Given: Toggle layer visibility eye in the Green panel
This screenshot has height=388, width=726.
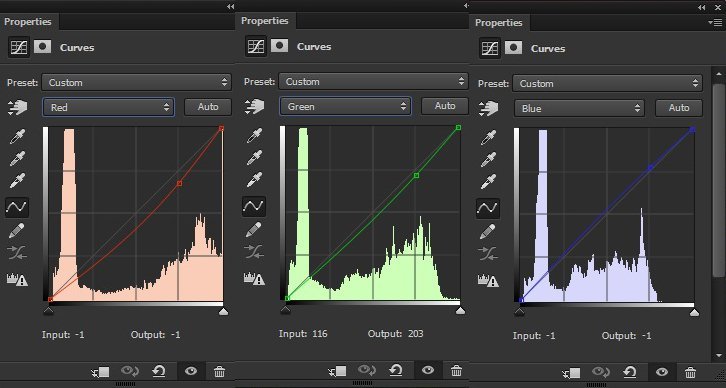Looking at the screenshot, I should point(428,370).
